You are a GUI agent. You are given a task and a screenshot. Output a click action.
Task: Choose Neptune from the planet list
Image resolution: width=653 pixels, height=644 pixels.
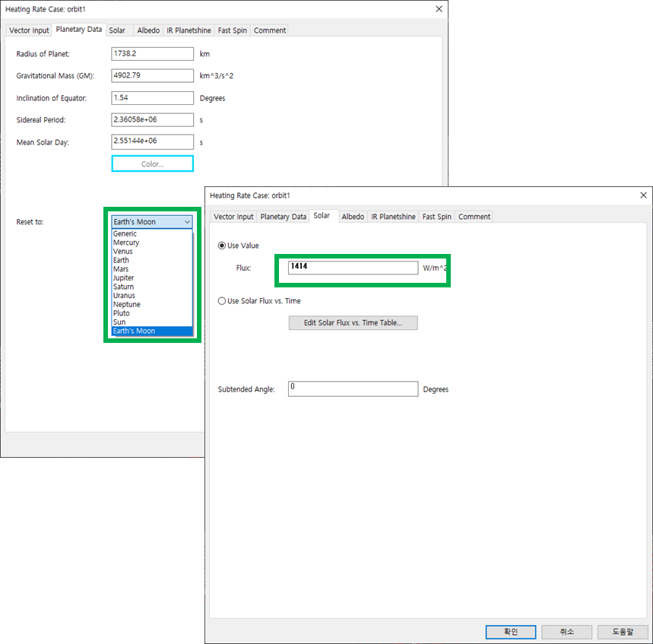pyautogui.click(x=152, y=304)
